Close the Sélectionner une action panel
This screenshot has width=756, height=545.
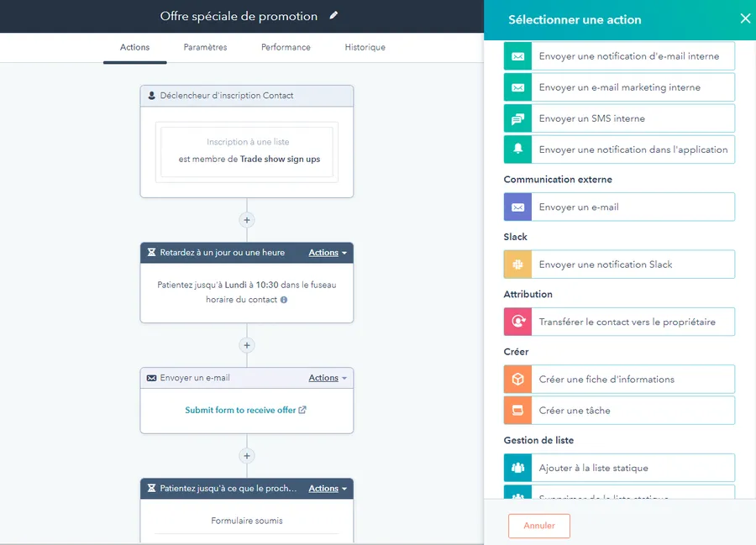(744, 18)
